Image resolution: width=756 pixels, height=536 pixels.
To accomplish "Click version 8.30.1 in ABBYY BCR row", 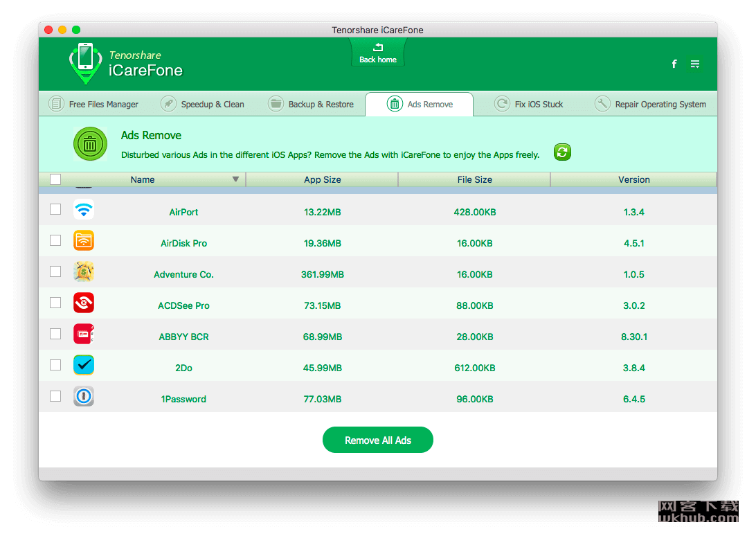I will click(634, 337).
